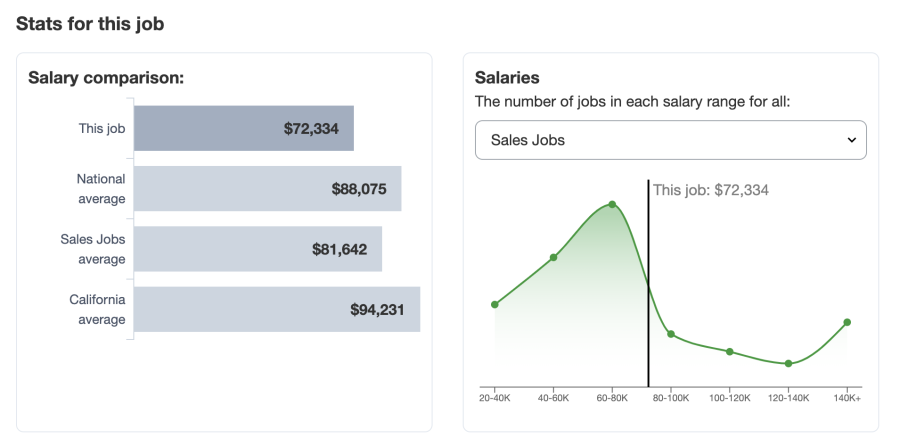Click the 120-140K data point
The width and height of the screenshot is (900, 446).
tap(789, 363)
